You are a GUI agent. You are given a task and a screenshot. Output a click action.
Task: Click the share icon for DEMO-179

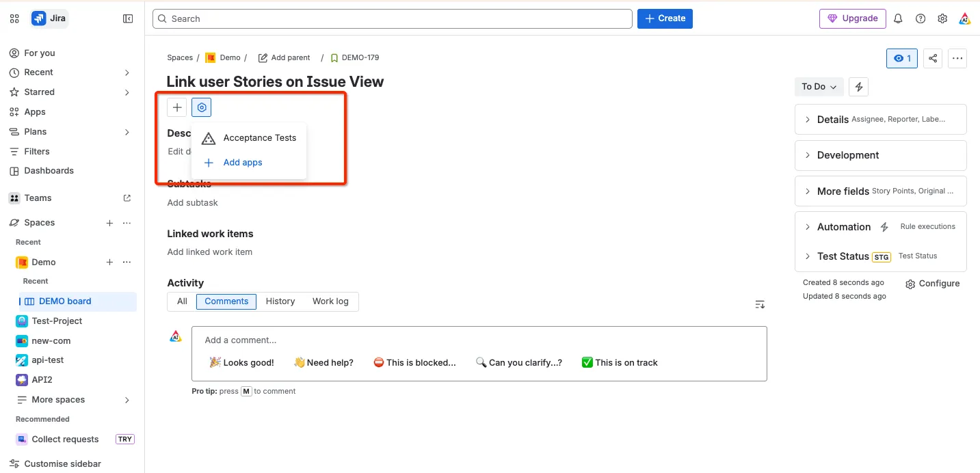[933, 58]
